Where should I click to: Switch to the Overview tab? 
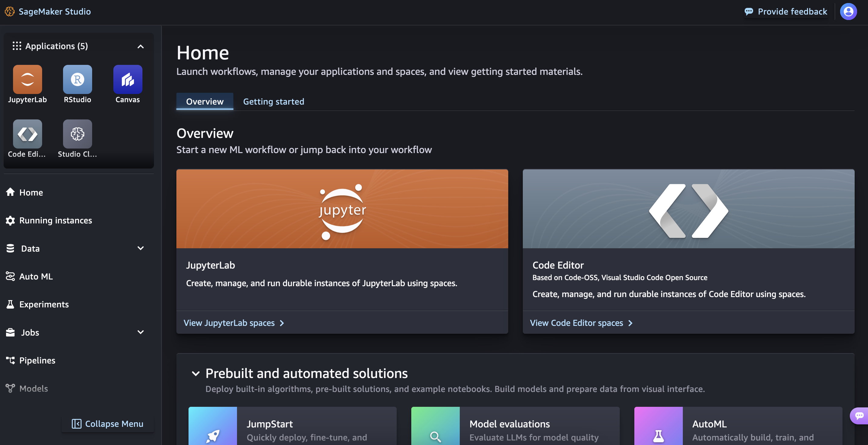[205, 101]
